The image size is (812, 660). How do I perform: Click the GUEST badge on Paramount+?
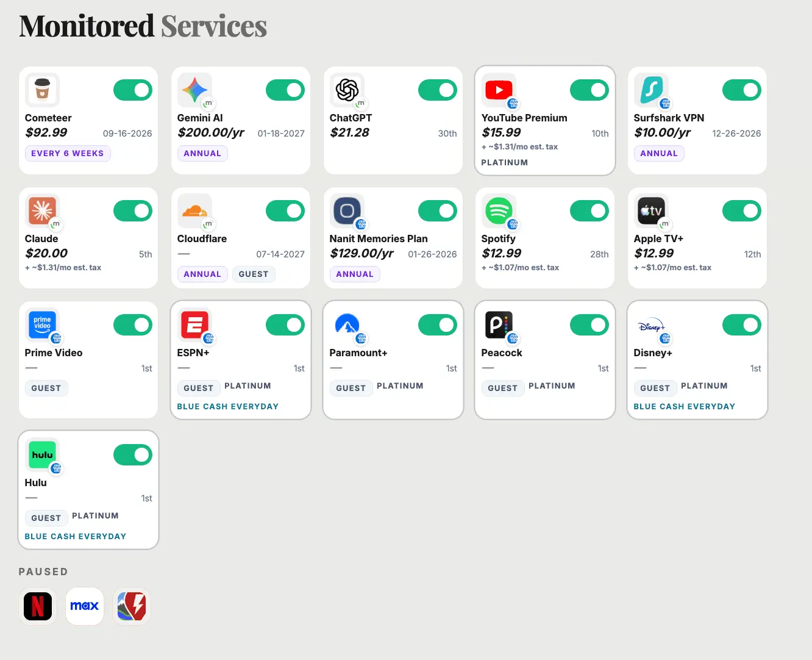(x=351, y=388)
